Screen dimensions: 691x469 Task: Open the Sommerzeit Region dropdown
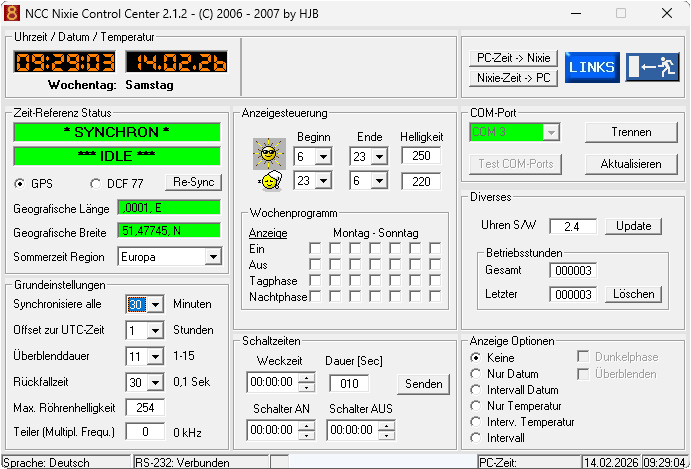(x=211, y=257)
